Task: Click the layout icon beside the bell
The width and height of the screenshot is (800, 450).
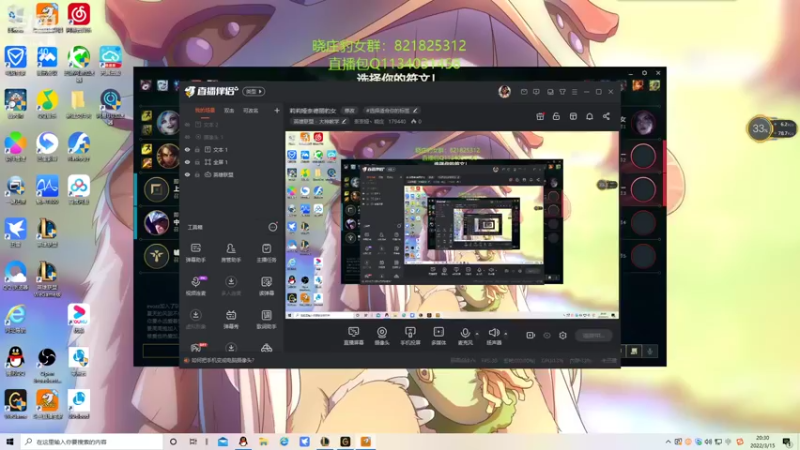Action: [573, 116]
